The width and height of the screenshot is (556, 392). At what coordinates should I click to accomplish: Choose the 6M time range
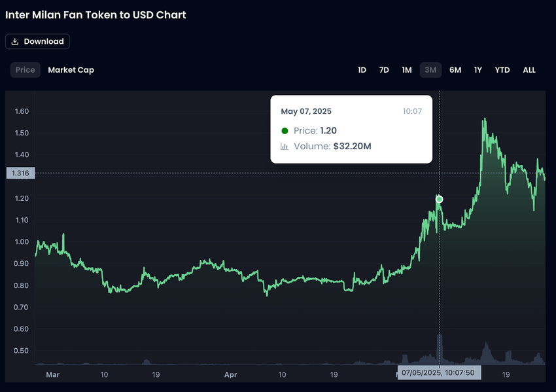coord(455,70)
